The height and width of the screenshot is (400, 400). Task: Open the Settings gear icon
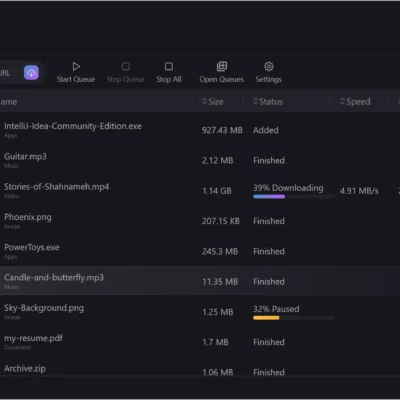pyautogui.click(x=269, y=66)
